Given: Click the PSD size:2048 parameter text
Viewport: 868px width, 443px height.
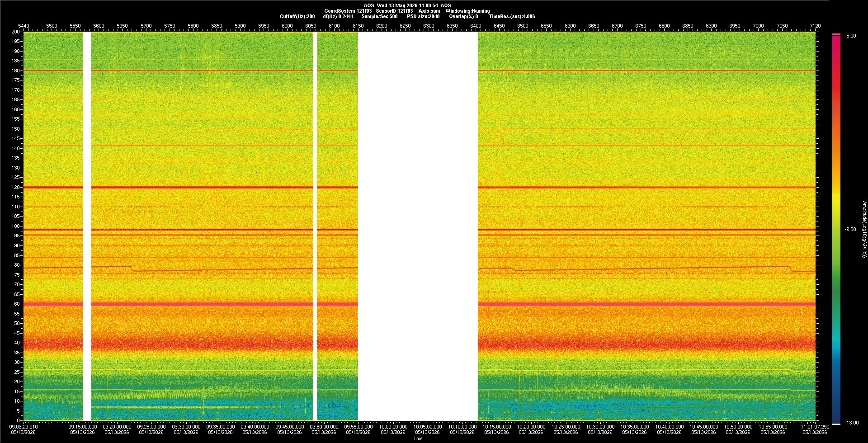Looking at the screenshot, I should coord(423,16).
